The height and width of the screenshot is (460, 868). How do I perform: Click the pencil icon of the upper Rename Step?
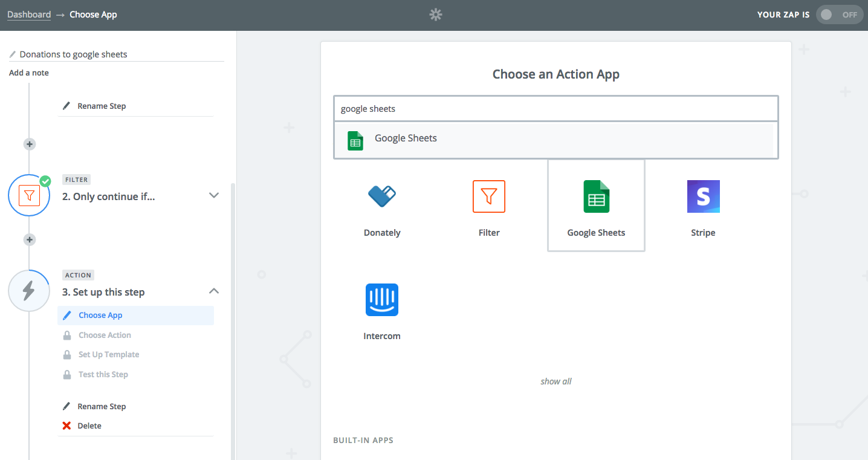point(66,106)
